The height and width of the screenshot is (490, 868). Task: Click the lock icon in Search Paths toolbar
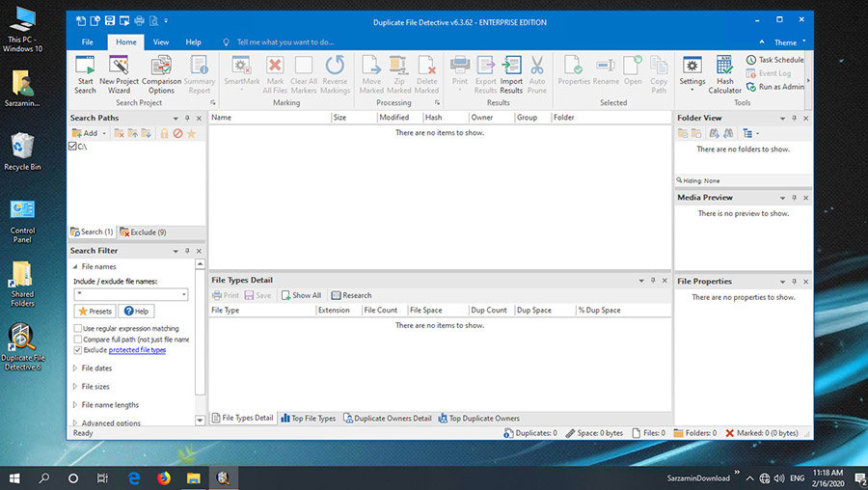tap(164, 133)
